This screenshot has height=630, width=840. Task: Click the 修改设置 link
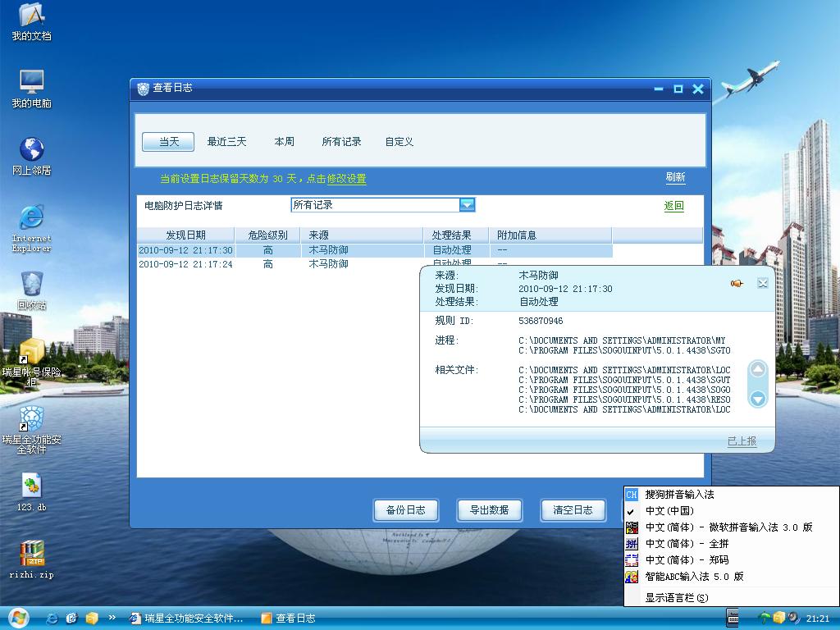pyautogui.click(x=346, y=179)
